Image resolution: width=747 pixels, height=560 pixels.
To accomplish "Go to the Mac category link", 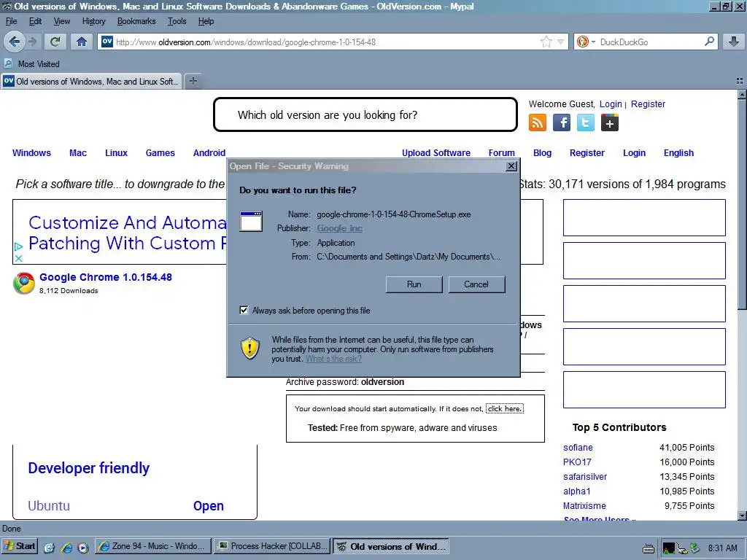I will (78, 153).
